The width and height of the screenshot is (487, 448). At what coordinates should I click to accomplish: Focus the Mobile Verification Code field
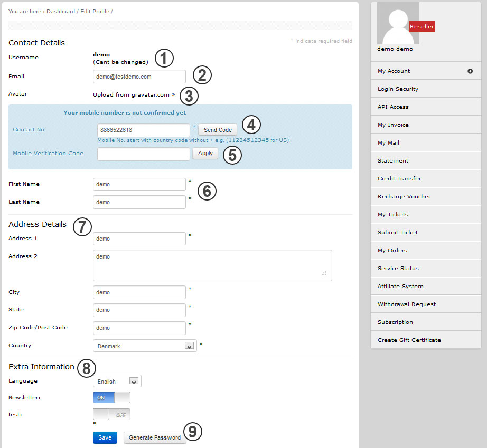point(143,154)
